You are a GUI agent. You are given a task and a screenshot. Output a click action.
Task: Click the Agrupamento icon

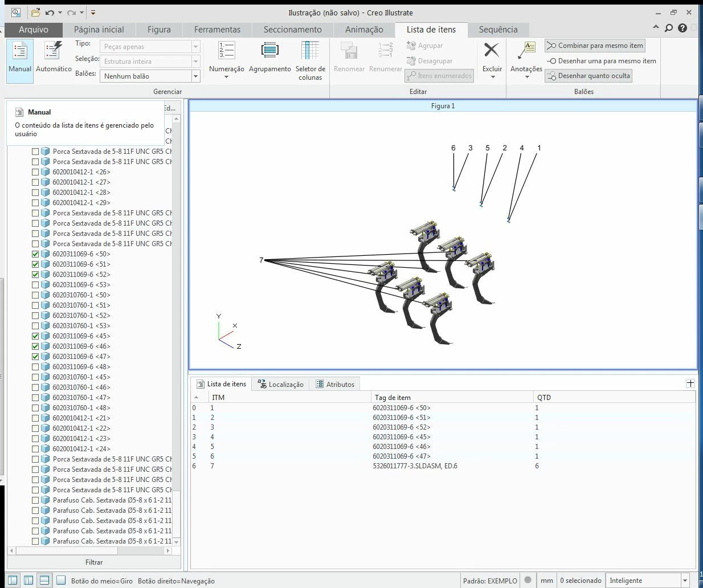point(269,51)
